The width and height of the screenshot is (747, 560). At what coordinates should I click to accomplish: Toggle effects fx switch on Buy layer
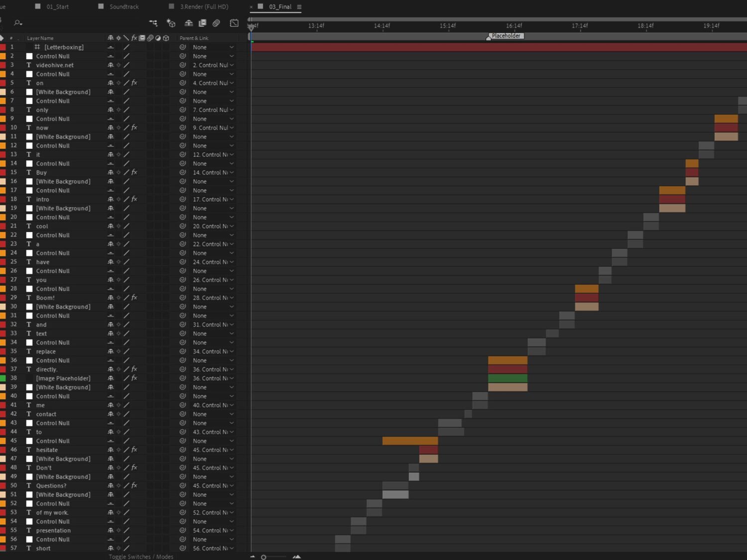(134, 172)
